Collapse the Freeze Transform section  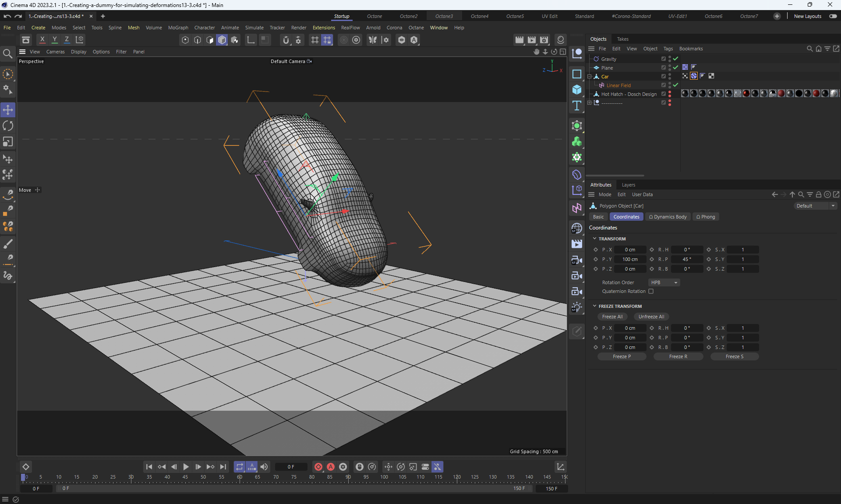point(594,306)
